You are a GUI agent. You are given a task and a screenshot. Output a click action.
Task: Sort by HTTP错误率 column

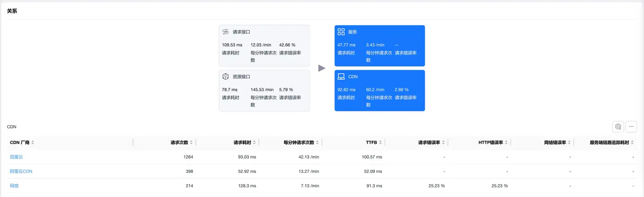click(x=506, y=143)
